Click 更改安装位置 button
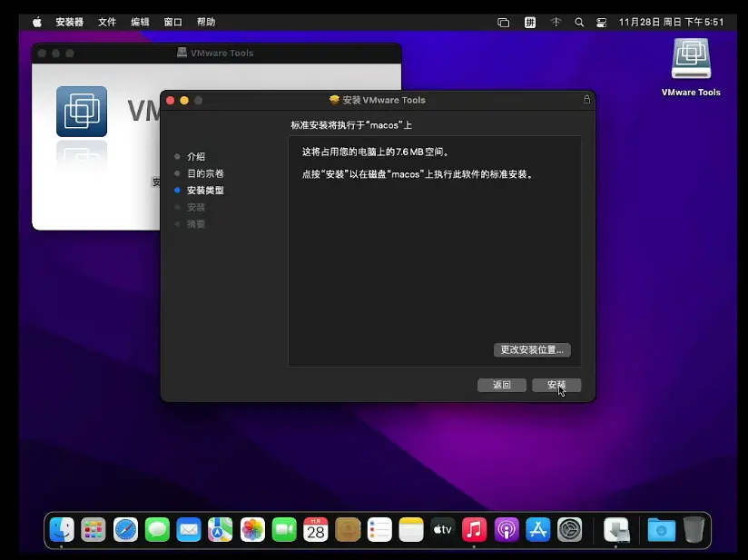The image size is (748, 560). tap(532, 349)
